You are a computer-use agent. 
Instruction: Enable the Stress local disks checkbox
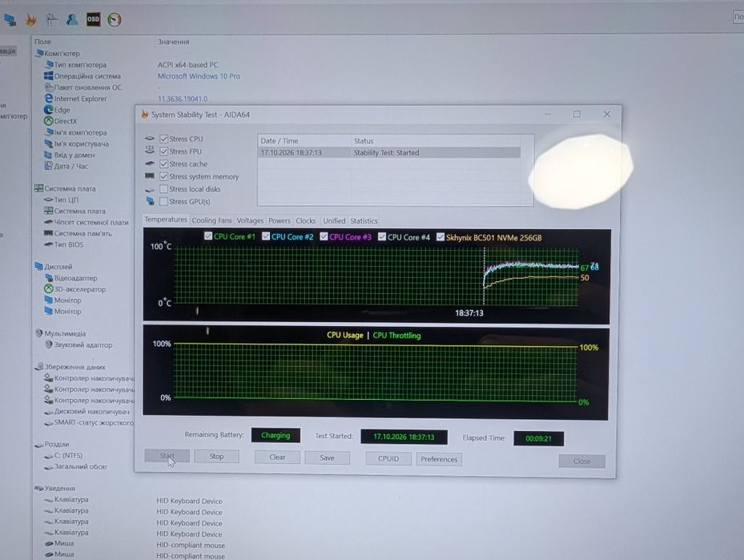point(163,189)
